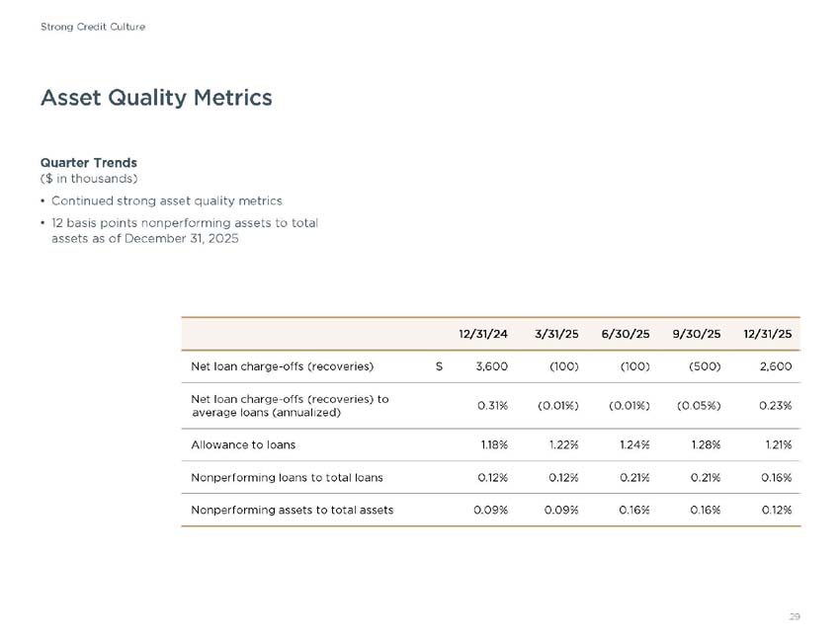Select the 12/31/25 column header
The image size is (840, 640).
766,334
